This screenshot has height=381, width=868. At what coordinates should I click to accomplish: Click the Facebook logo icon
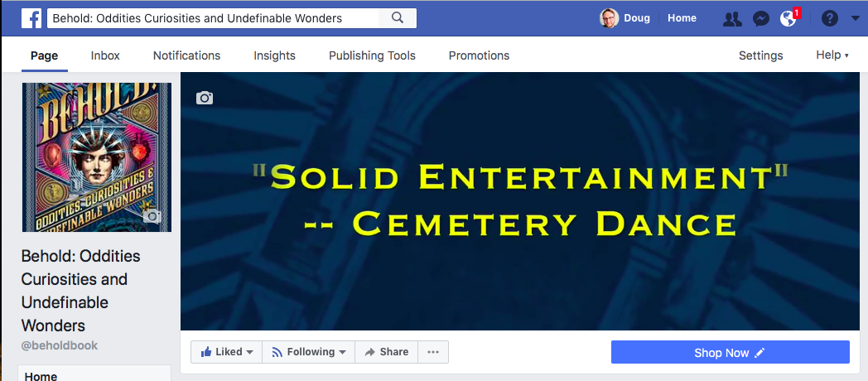pyautogui.click(x=31, y=18)
